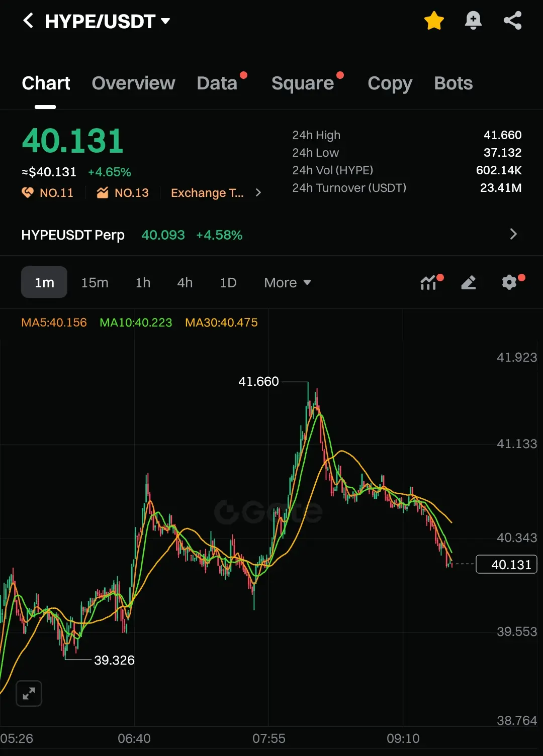Tap the MA10:40.223 indicator label
The height and width of the screenshot is (756, 543).
point(136,322)
